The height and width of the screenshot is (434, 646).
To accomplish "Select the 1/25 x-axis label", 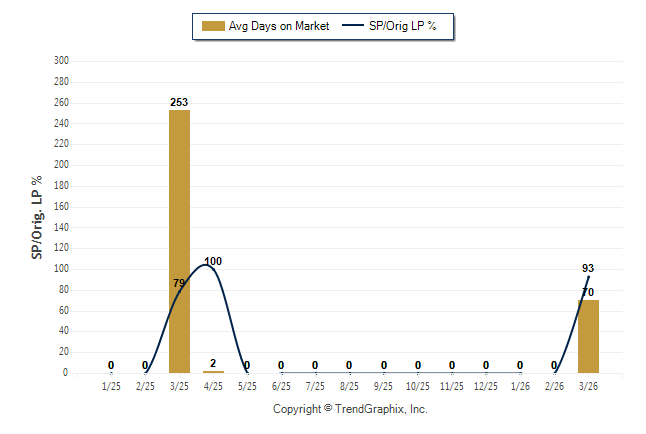I will (x=111, y=386).
